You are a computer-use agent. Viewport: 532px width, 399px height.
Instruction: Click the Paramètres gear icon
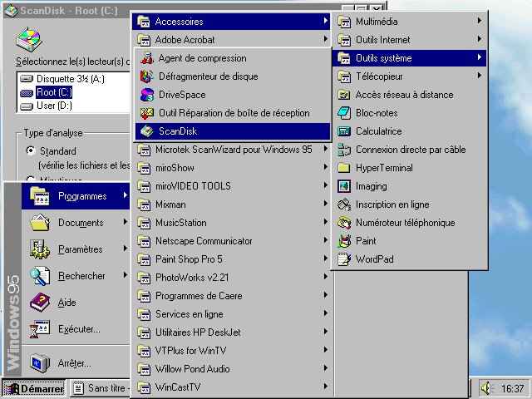point(40,249)
